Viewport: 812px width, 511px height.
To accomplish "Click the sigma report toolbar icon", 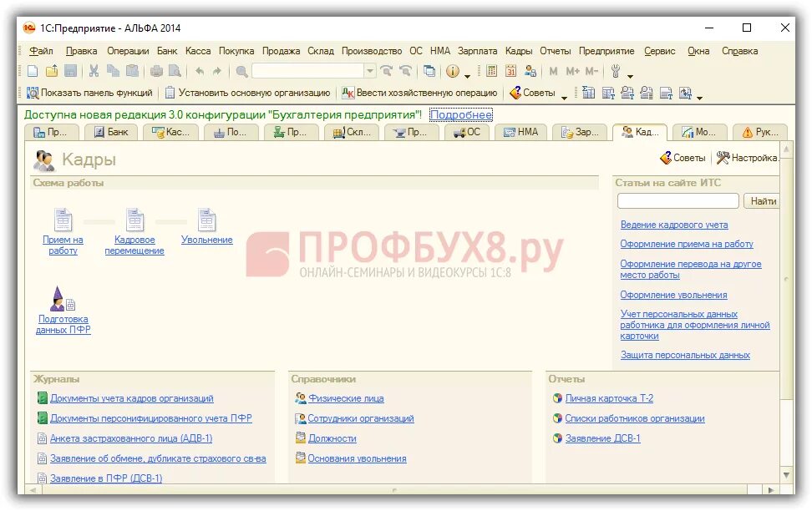I will (x=588, y=93).
